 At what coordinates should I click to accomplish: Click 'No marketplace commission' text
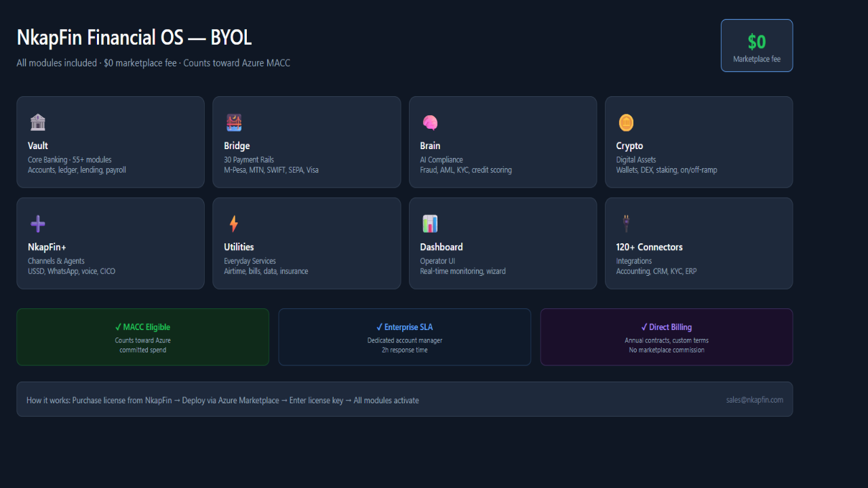[667, 350]
